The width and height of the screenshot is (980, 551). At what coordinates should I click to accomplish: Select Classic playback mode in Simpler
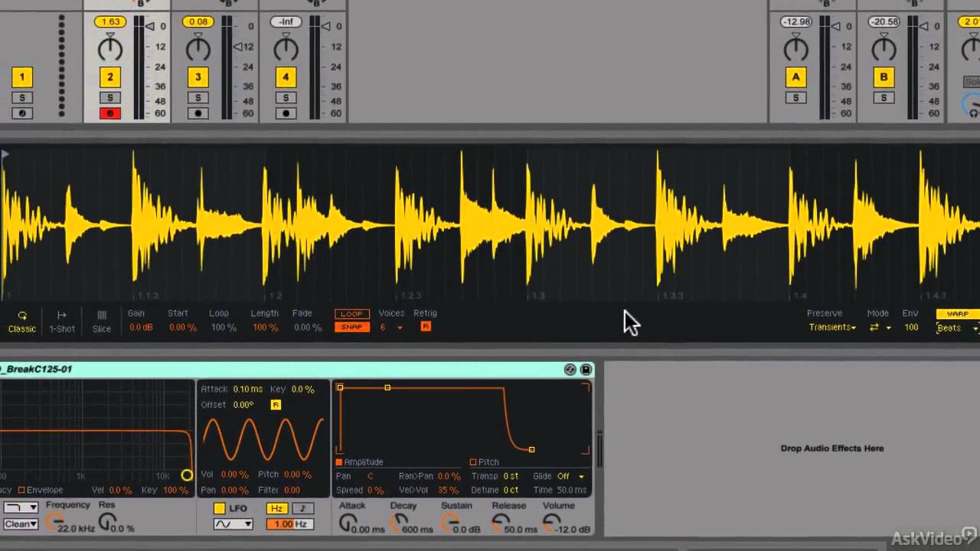tap(22, 321)
